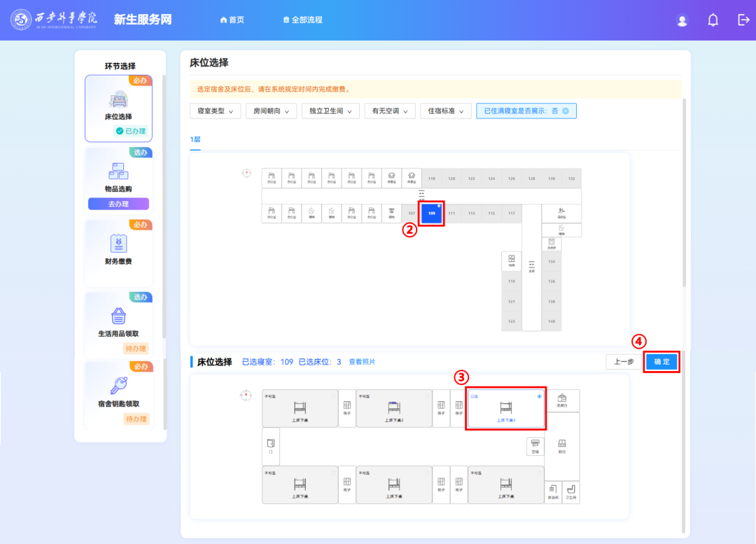Select room 122 on the floor plan
This screenshot has height=544, width=756.
(472, 179)
